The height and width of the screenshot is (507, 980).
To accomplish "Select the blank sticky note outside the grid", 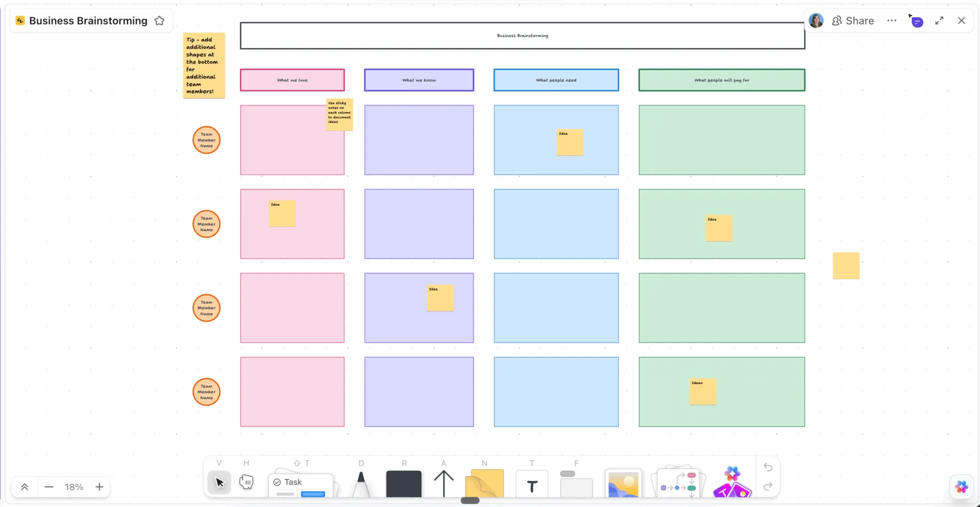I will [846, 265].
